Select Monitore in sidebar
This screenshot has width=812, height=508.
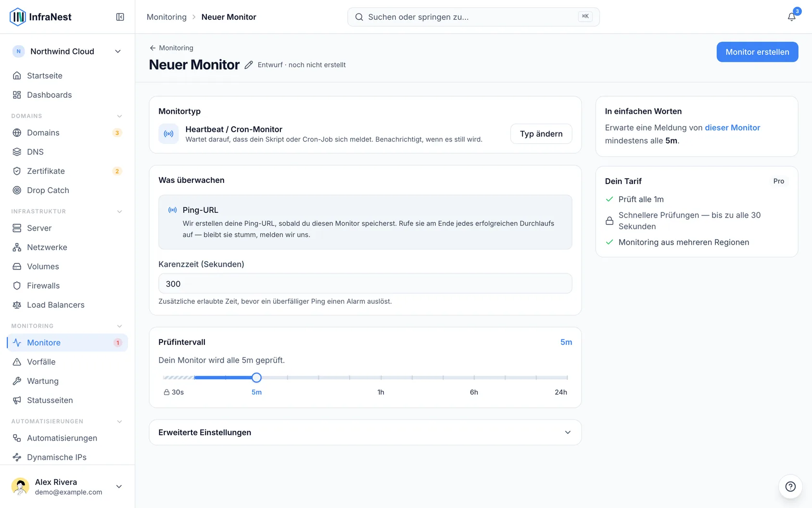coord(67,342)
